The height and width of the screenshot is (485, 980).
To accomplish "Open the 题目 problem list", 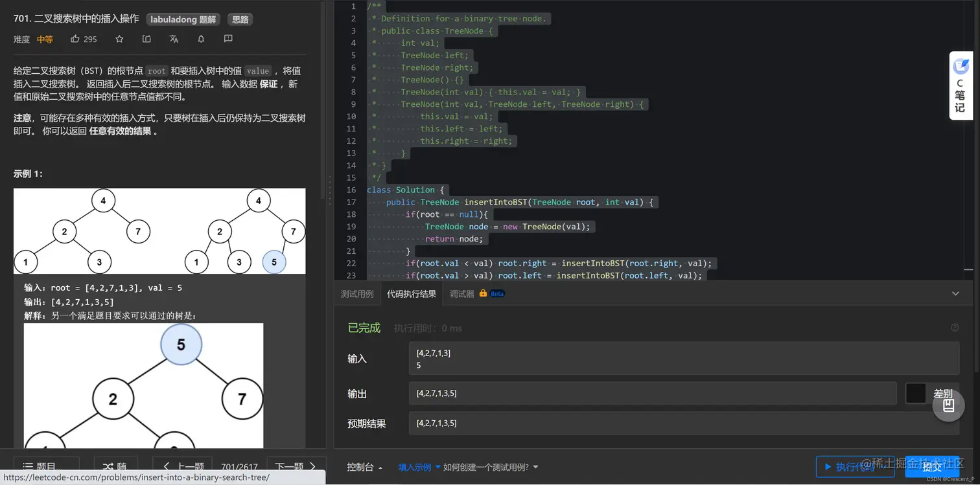I will 47,466.
